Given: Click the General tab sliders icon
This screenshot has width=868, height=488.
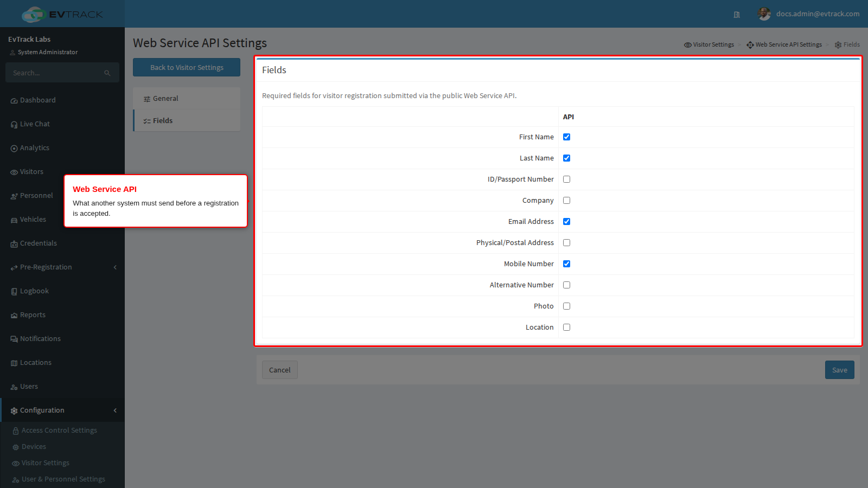Looking at the screenshot, I should point(147,99).
